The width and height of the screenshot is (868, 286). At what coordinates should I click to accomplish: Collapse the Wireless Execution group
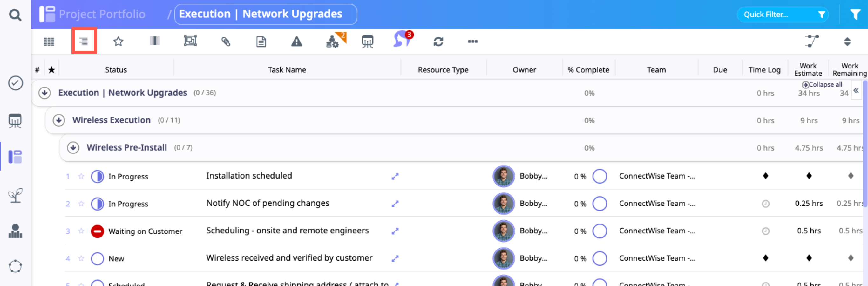tap(59, 120)
